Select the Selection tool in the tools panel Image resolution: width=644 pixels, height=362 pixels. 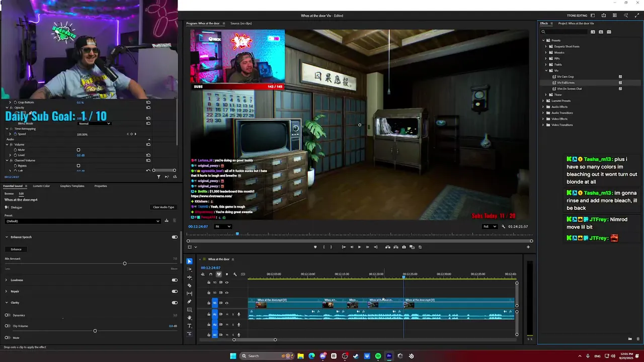tap(189, 261)
